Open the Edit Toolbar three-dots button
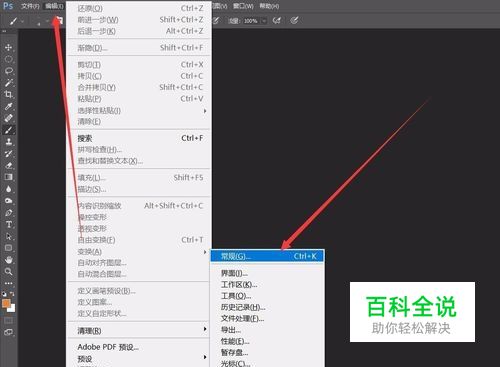The image size is (500, 367). (x=9, y=283)
